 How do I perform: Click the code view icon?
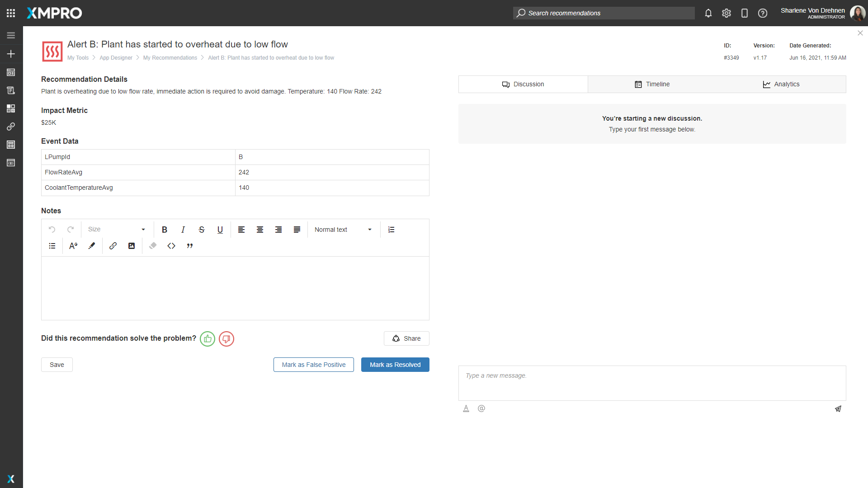click(x=171, y=246)
